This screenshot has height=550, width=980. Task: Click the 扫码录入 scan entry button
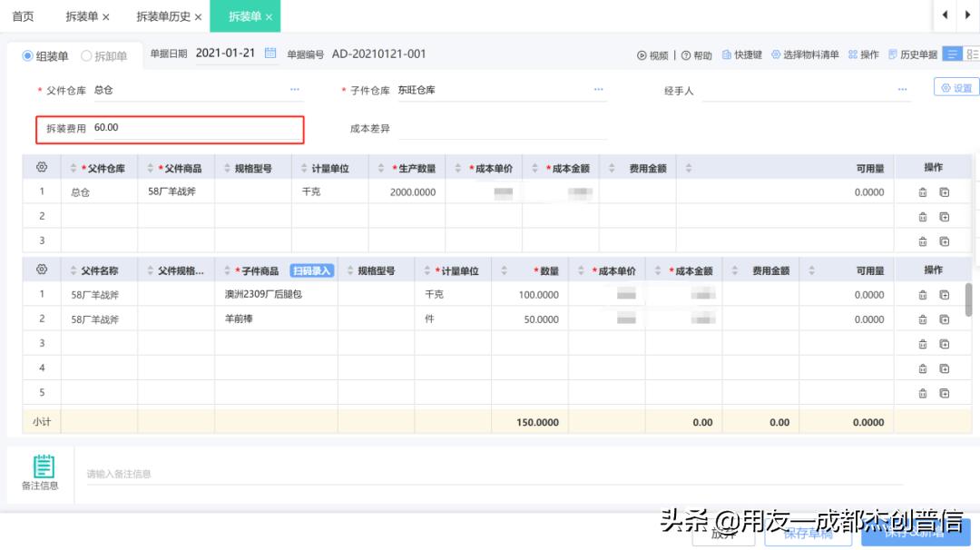tap(310, 270)
